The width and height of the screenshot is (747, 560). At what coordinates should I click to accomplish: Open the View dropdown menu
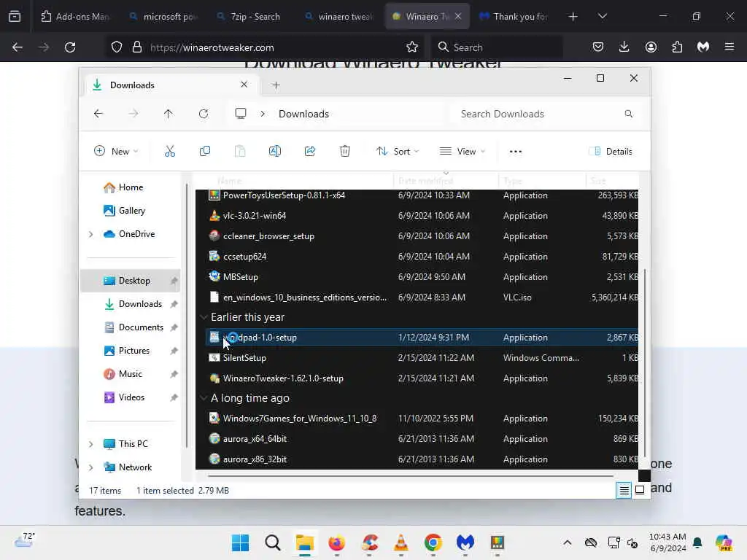[462, 152]
